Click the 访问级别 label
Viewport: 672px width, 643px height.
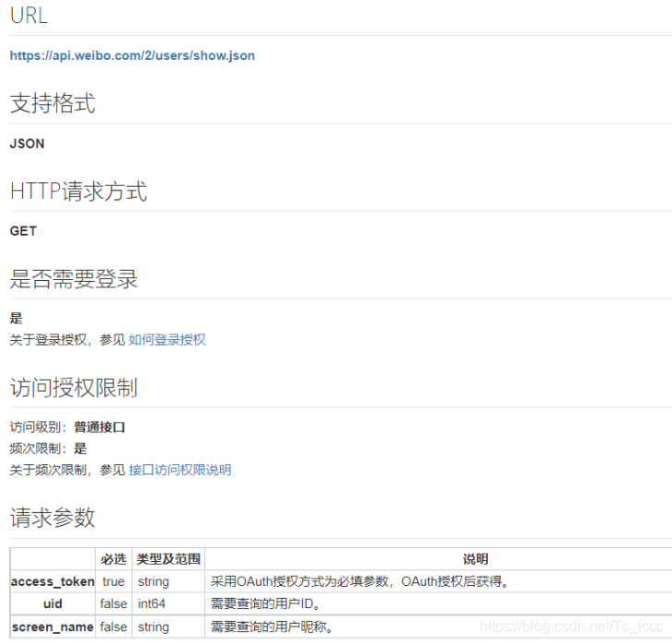click(x=39, y=427)
